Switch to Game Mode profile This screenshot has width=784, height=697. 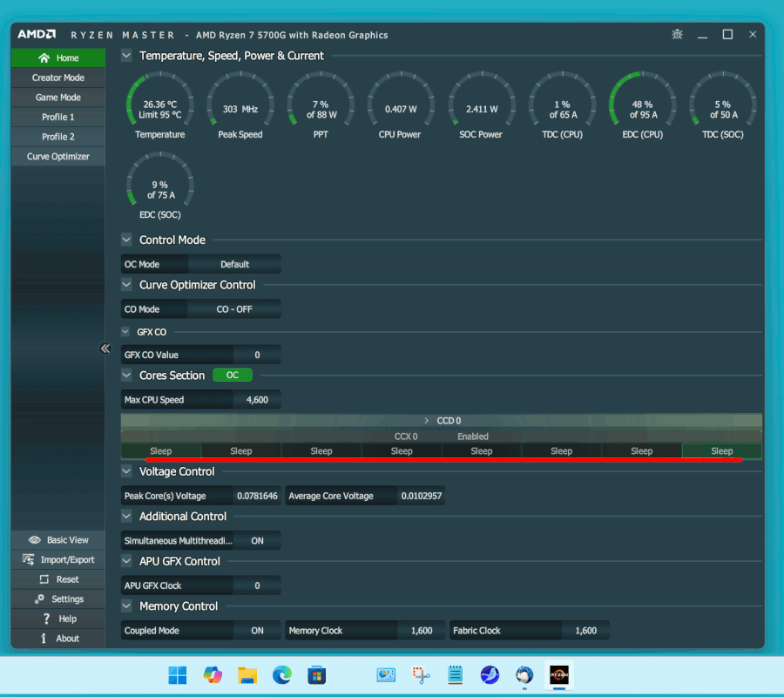58,98
